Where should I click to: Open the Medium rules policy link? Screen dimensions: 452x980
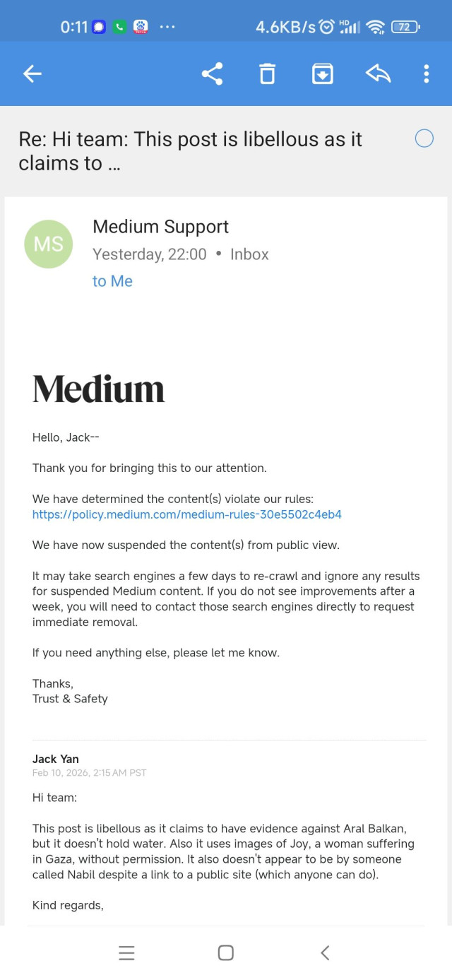point(186,515)
